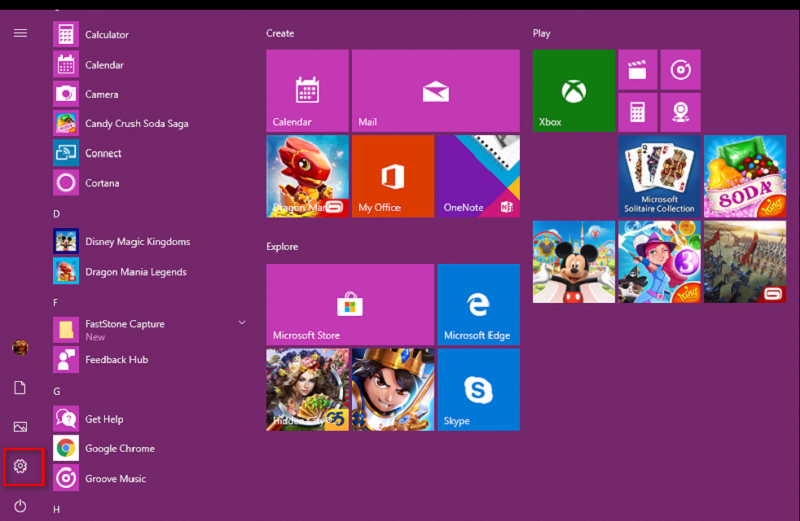This screenshot has height=521, width=800.
Task: Click the user account avatar
Action: 20,348
